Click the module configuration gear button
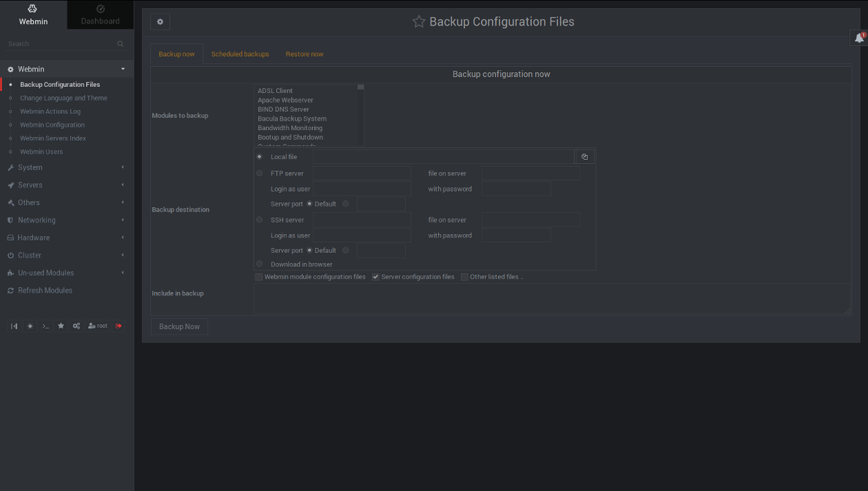 pos(160,22)
